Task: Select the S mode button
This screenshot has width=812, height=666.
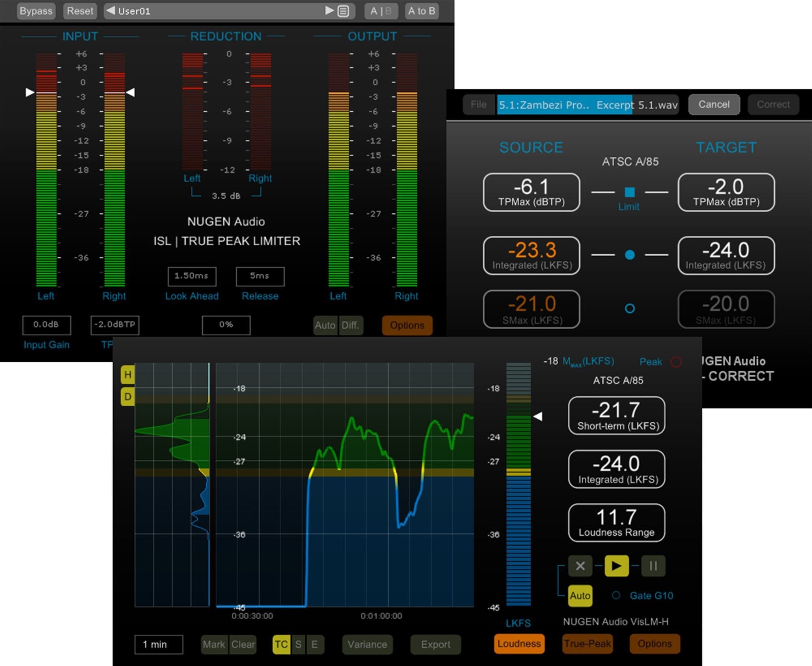Action: 298,644
